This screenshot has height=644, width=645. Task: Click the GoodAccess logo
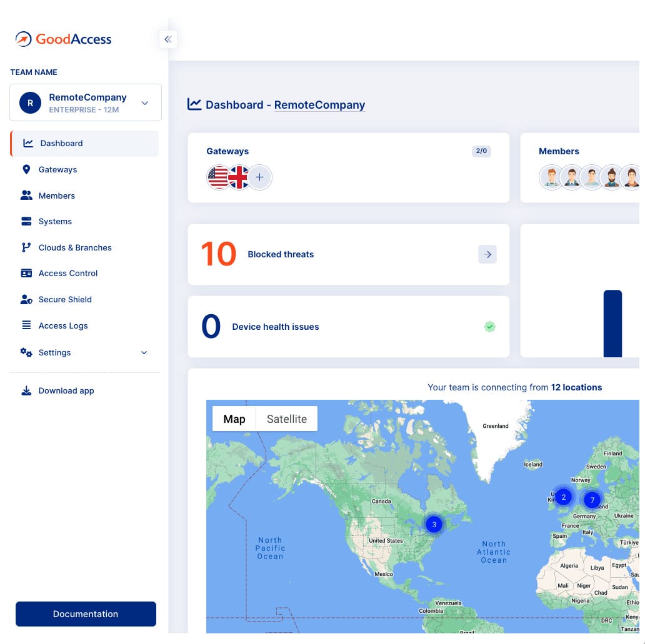(x=63, y=39)
